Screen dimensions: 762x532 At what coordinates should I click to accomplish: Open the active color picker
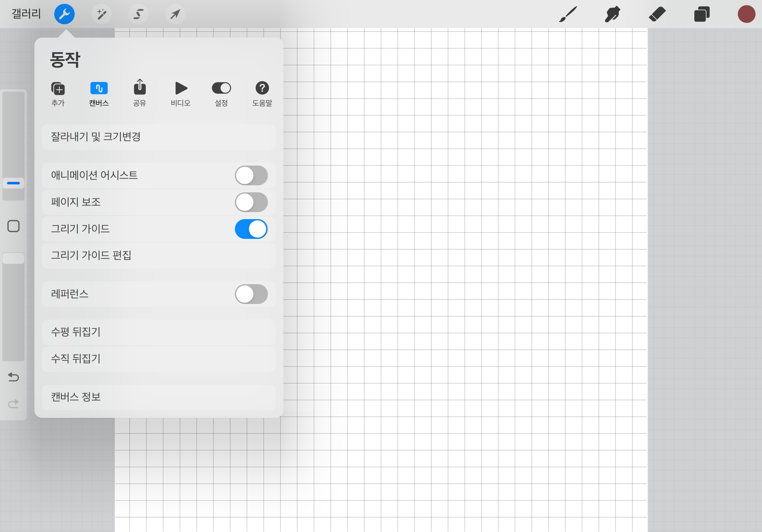[x=746, y=14]
